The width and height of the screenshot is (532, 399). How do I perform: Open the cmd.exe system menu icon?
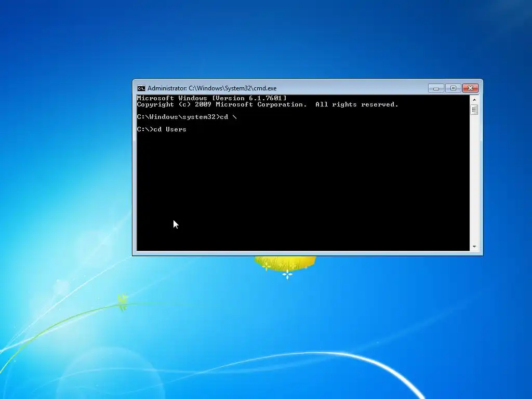click(141, 88)
